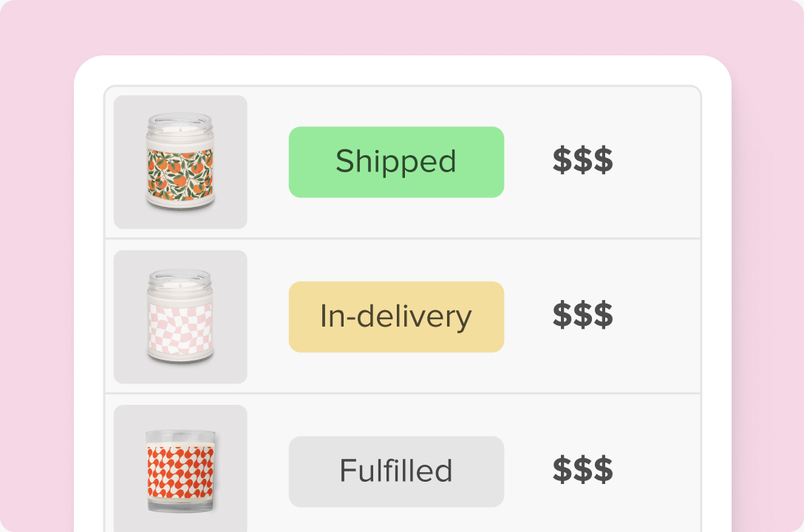The height and width of the screenshot is (532, 804).
Task: Click the gap between pink candle and In-delivery badge
Action: pos(268,317)
